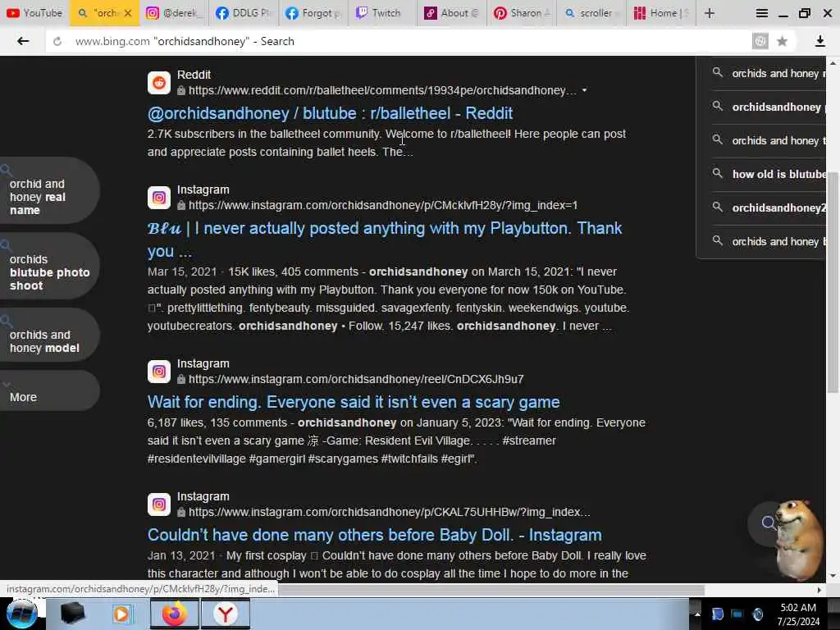This screenshot has width=840, height=630.
Task: Click the reel/CnDCX6Jh9u7 URL text
Action: pyautogui.click(x=356, y=379)
